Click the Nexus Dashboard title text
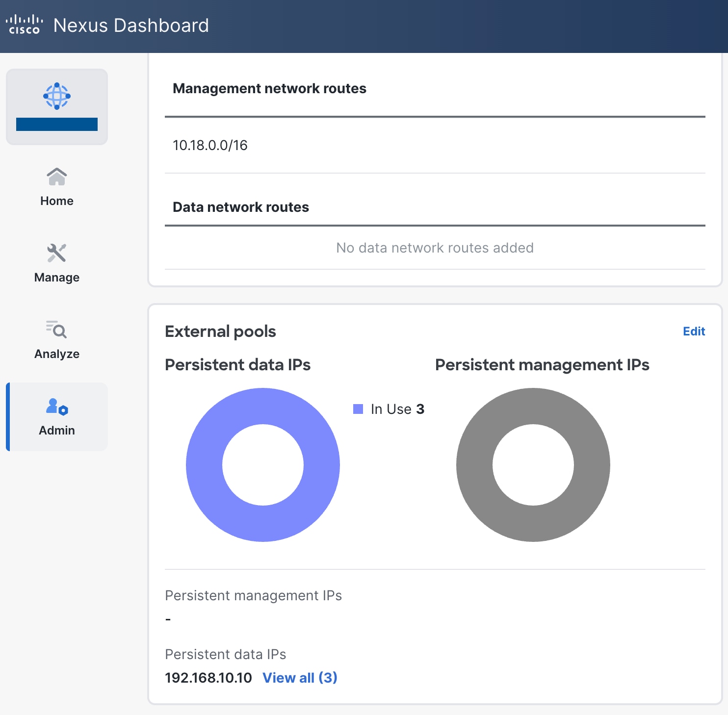This screenshot has width=728, height=715. (x=131, y=25)
